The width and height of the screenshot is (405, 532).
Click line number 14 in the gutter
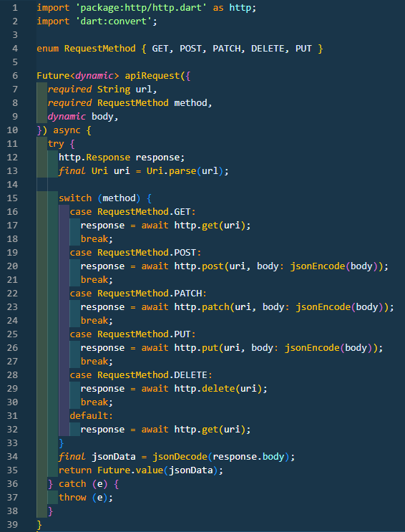click(x=12, y=185)
